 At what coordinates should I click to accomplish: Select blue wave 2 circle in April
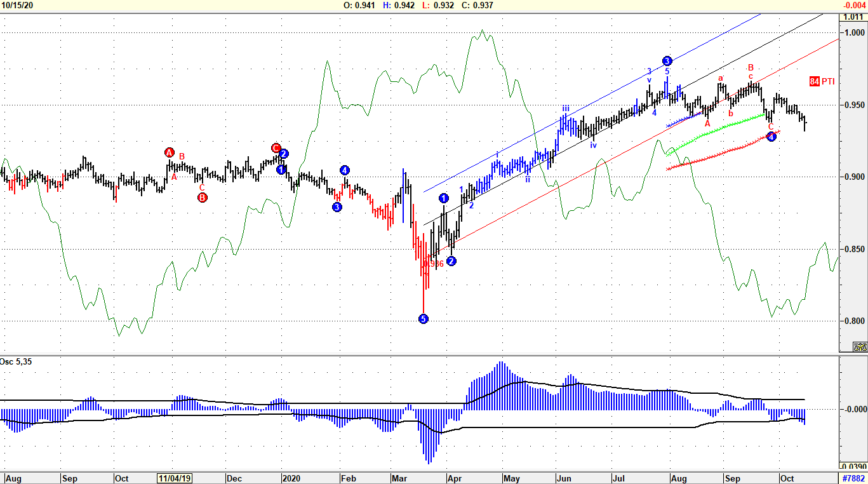click(451, 261)
